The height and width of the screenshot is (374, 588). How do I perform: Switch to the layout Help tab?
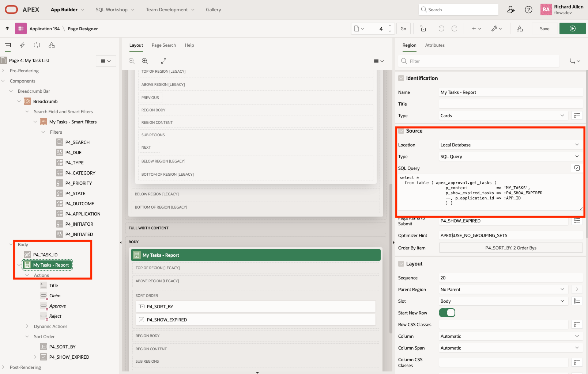pyautogui.click(x=189, y=45)
